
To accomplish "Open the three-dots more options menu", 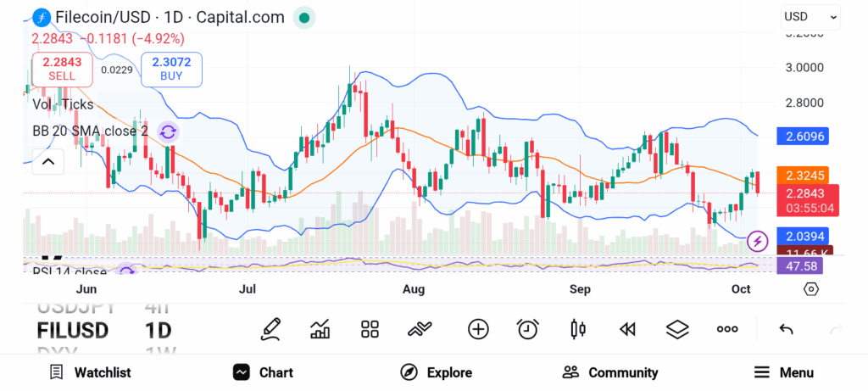I will 727,329.
